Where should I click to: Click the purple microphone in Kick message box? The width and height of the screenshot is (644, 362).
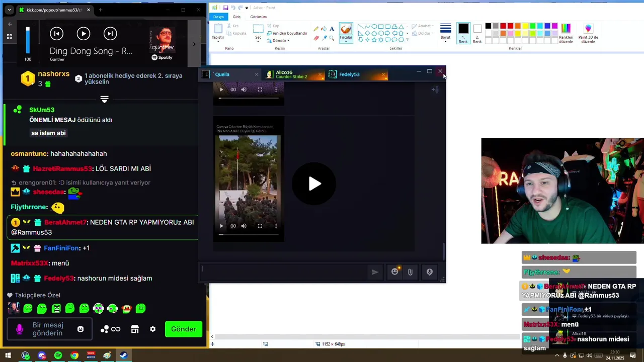coord(20,329)
